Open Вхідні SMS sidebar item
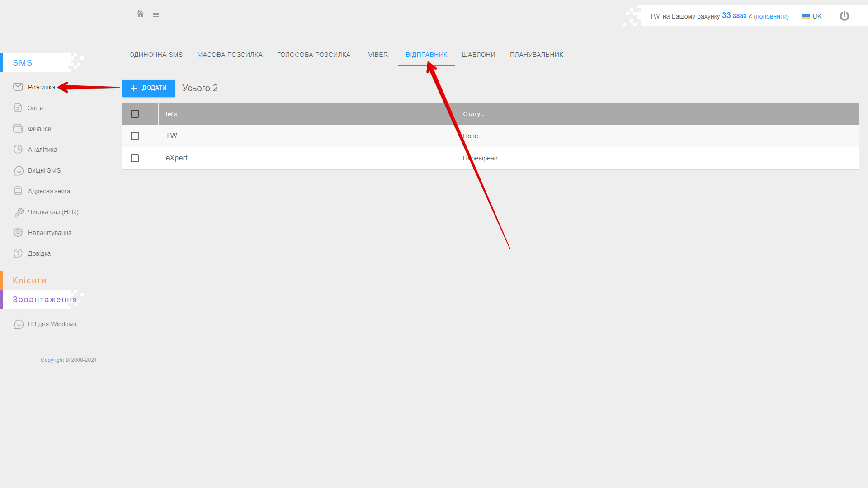 pos(44,170)
